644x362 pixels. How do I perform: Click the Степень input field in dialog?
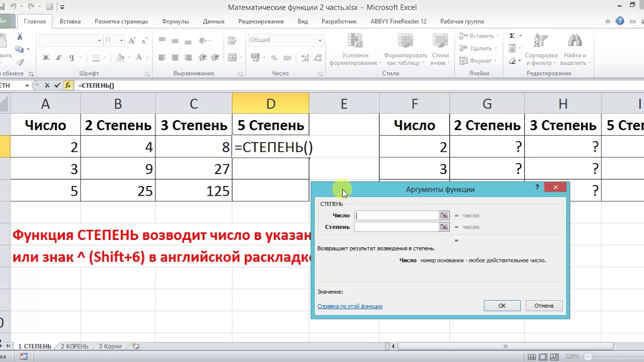click(x=396, y=227)
